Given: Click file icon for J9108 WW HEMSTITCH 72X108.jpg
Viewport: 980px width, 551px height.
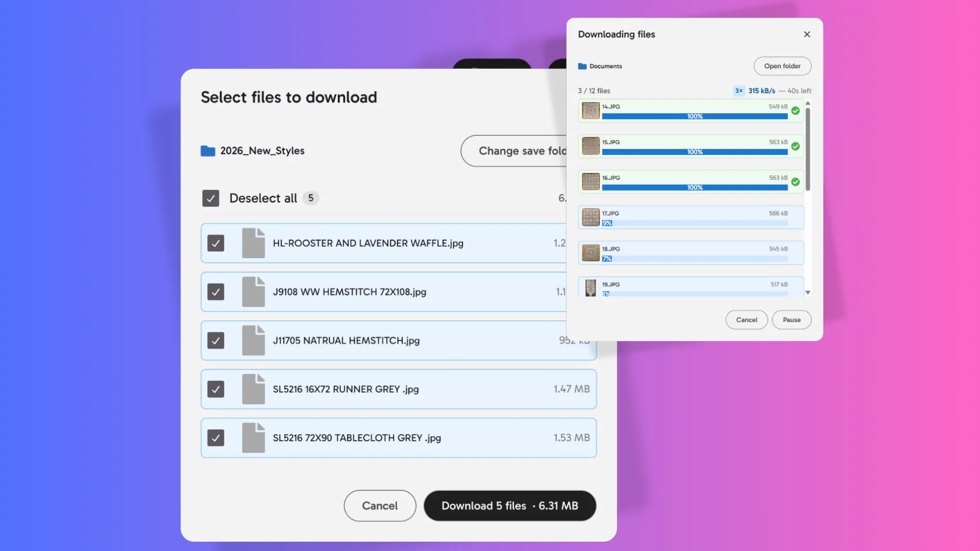Looking at the screenshot, I should 253,292.
